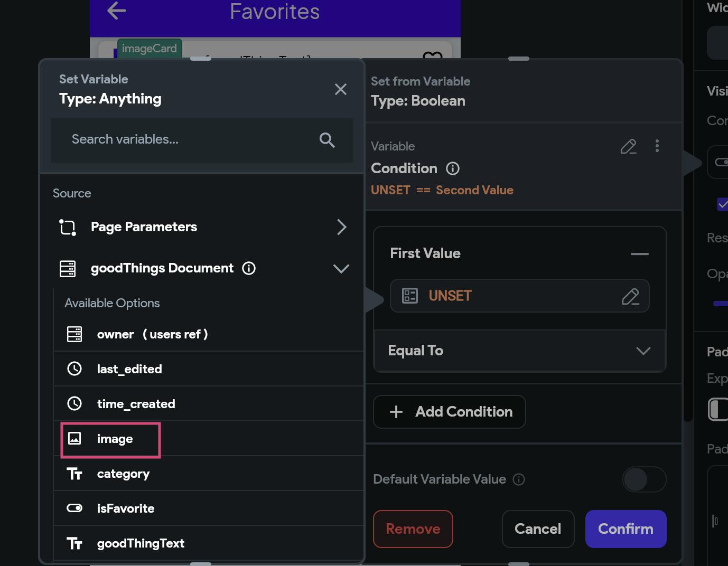Click the Default Variable Value info icon
Screen dimensions: 728x566
click(519, 479)
